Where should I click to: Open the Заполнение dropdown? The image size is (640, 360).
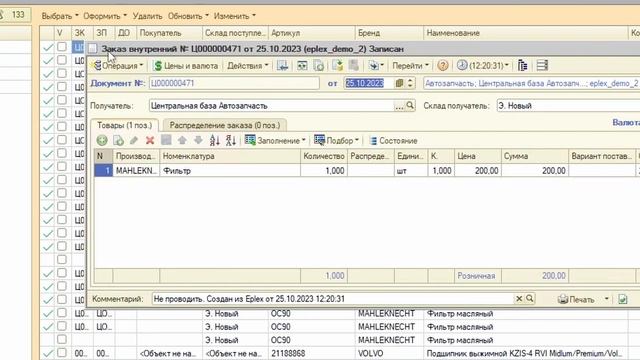275,141
